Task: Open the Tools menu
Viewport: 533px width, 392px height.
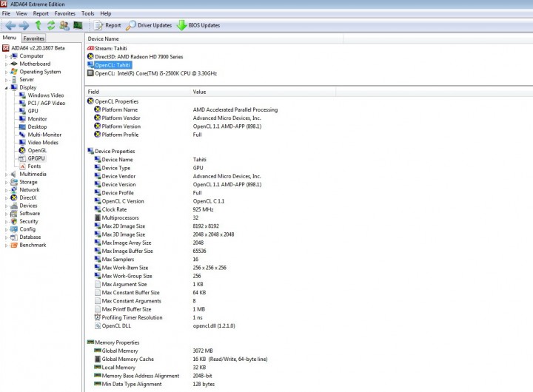Action: click(87, 13)
